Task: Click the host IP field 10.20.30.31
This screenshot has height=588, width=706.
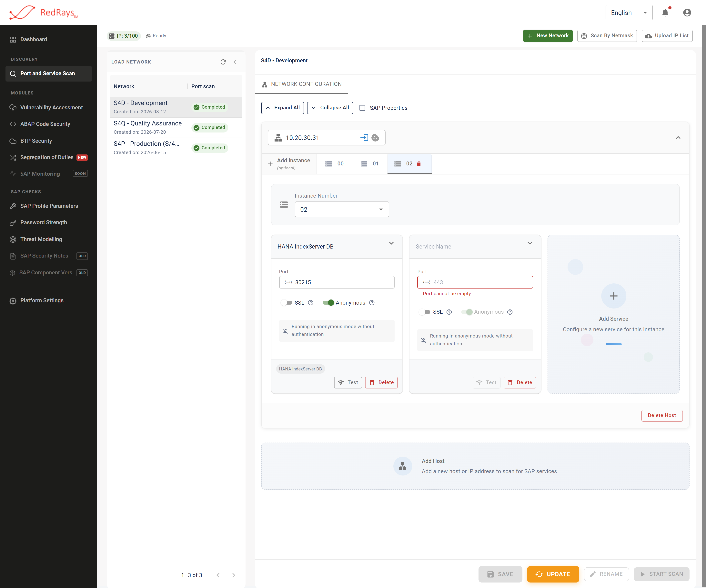Action: point(327,137)
